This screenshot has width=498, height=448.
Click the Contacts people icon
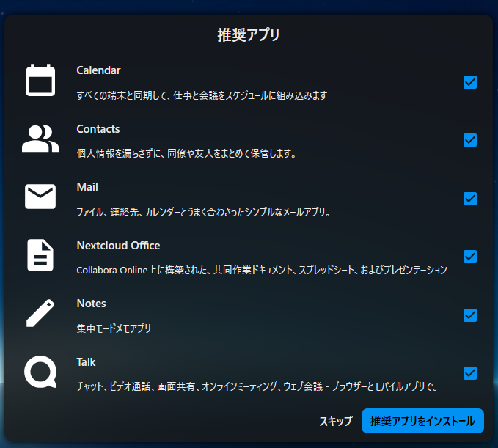40,139
